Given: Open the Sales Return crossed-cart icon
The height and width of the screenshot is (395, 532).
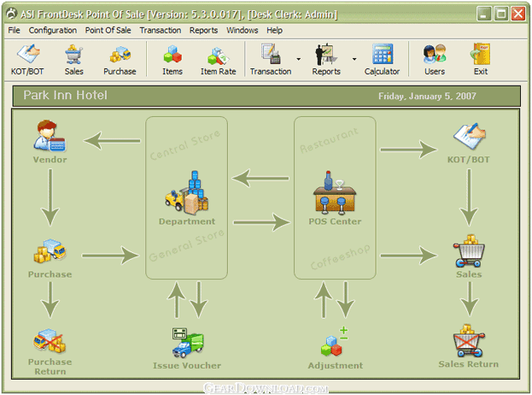Looking at the screenshot, I should [x=469, y=340].
